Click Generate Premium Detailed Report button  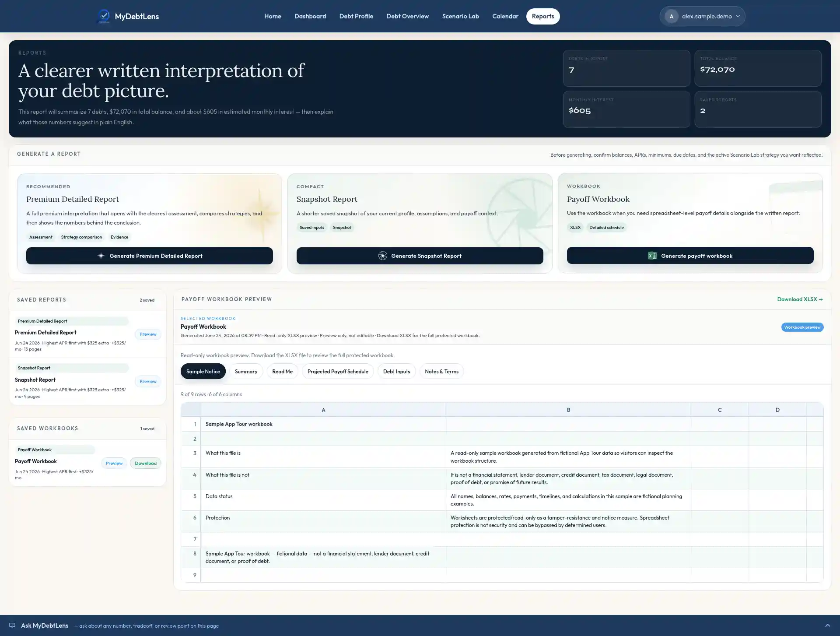pos(150,256)
